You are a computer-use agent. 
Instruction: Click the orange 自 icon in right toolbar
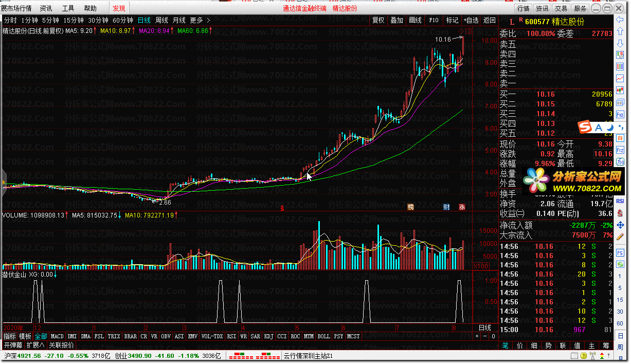point(620,138)
